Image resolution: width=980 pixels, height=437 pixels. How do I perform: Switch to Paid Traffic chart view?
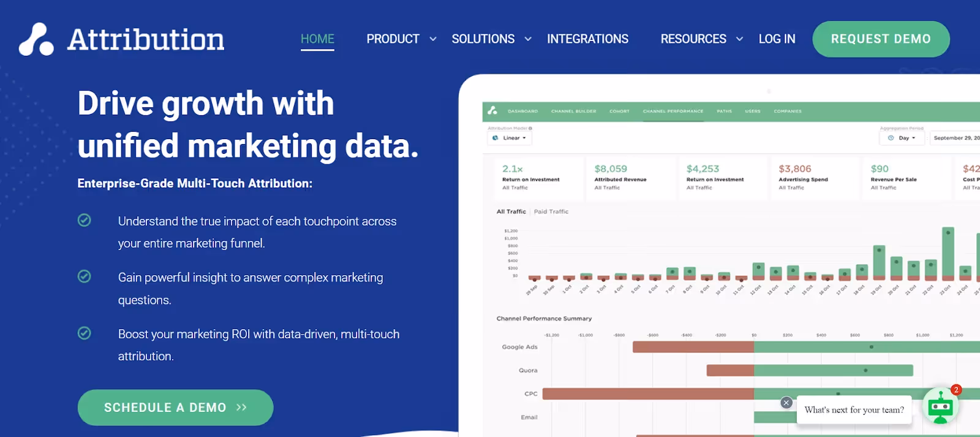pyautogui.click(x=551, y=211)
